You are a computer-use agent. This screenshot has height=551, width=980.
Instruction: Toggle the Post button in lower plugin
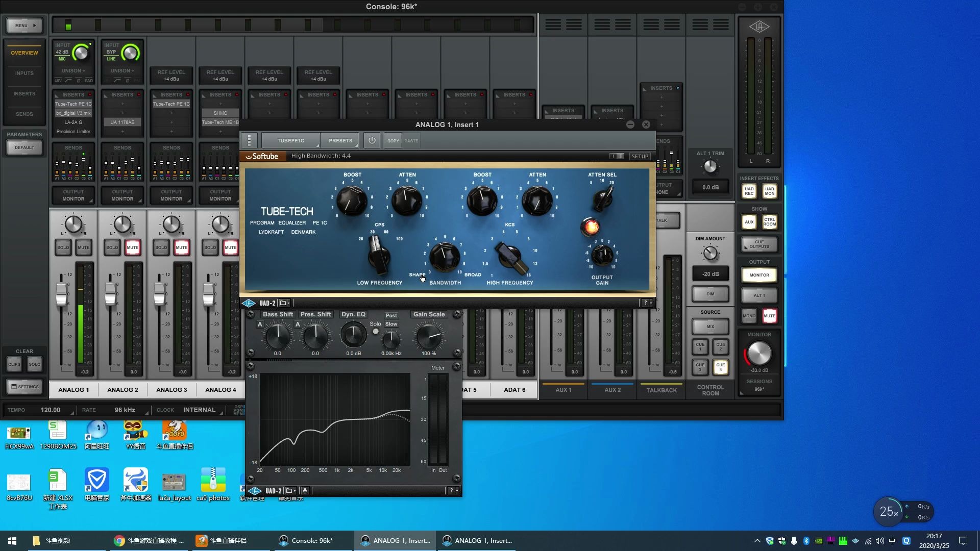click(391, 315)
